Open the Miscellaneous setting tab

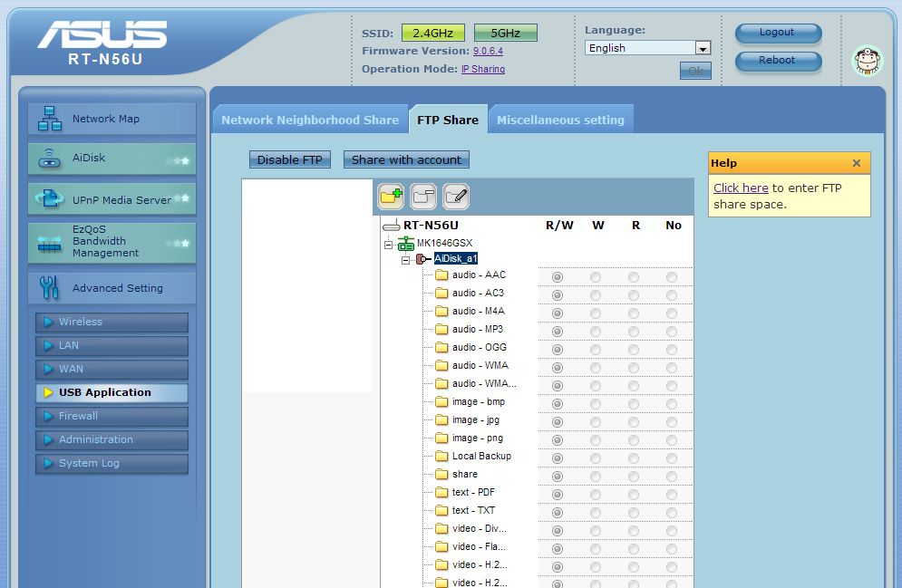pyautogui.click(x=560, y=120)
